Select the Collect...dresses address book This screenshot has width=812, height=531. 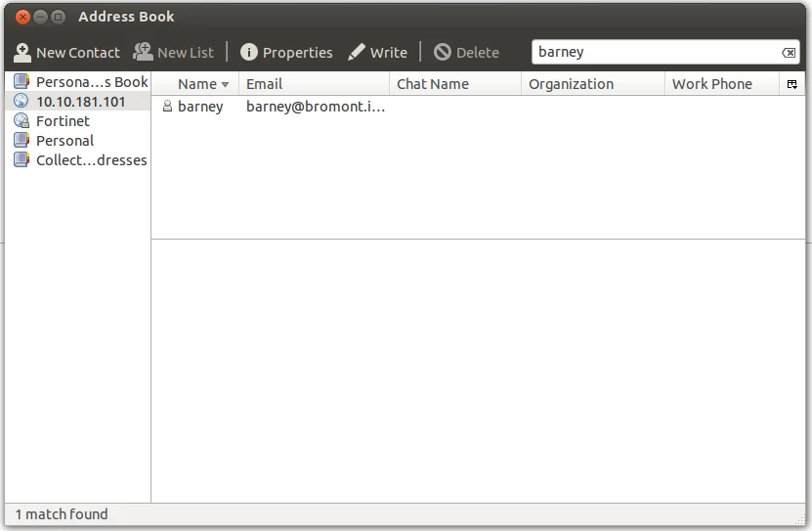point(77,160)
